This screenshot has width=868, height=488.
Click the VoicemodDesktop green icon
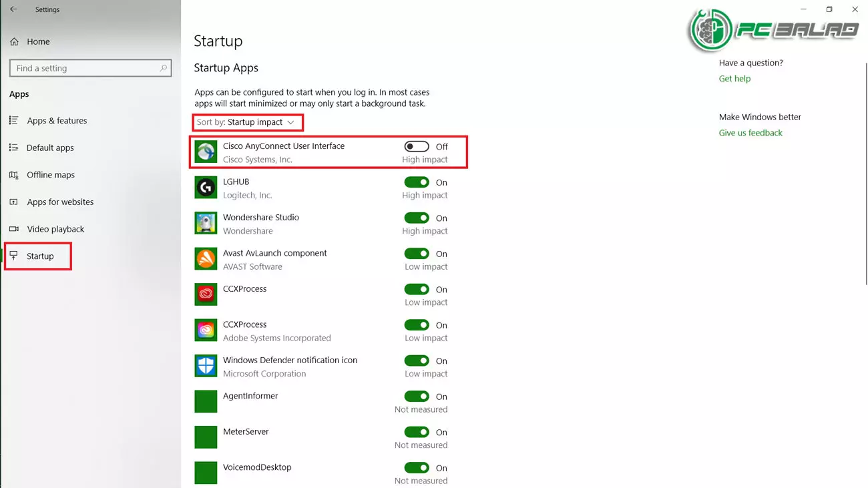point(206,473)
